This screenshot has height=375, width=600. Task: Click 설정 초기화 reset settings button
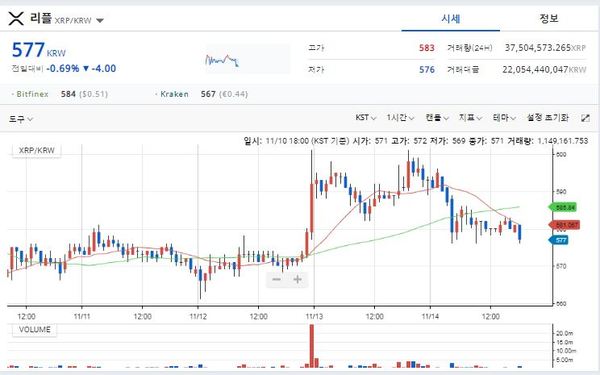pyautogui.click(x=548, y=117)
